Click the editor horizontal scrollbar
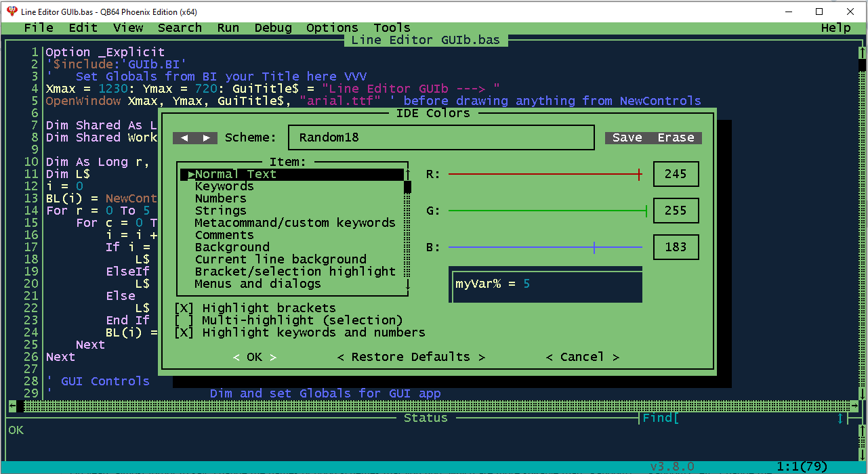 click(434, 406)
